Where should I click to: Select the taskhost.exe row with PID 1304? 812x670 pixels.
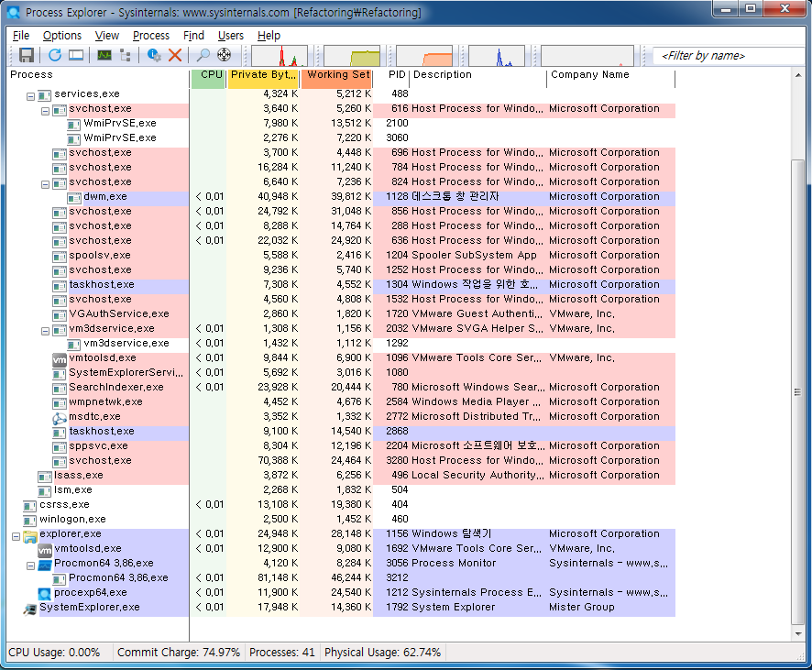[x=341, y=285]
